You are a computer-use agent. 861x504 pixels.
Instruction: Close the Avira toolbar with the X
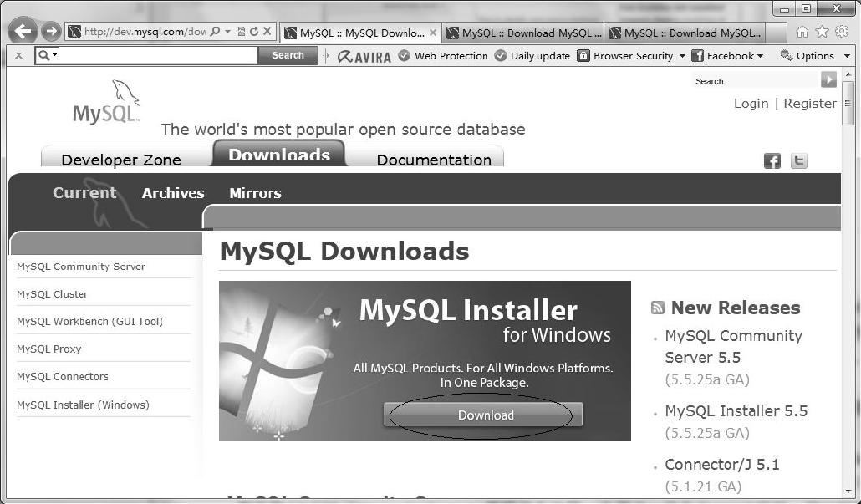(x=18, y=55)
